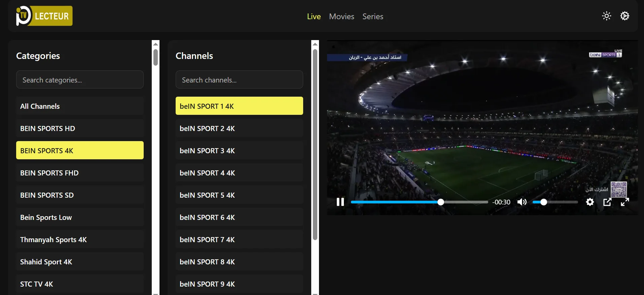The image size is (644, 295).
Task: Select the Thmanyah Sports 4K category
Action: (x=80, y=239)
